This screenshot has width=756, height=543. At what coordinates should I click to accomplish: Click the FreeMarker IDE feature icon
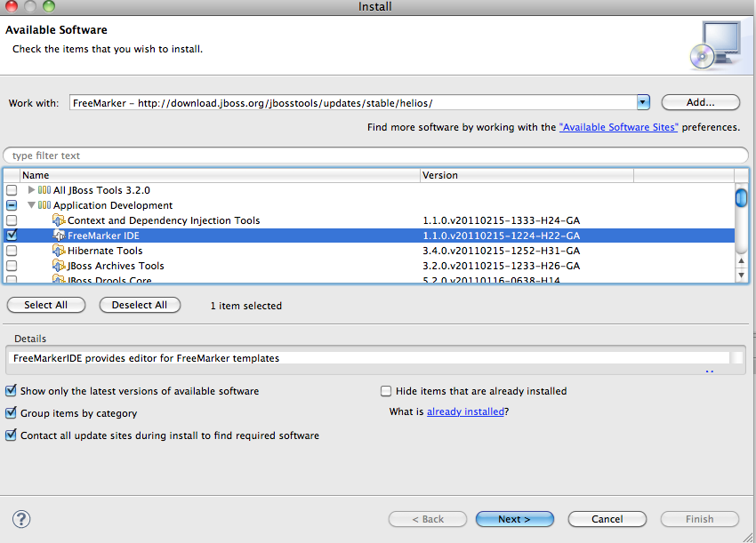point(59,236)
